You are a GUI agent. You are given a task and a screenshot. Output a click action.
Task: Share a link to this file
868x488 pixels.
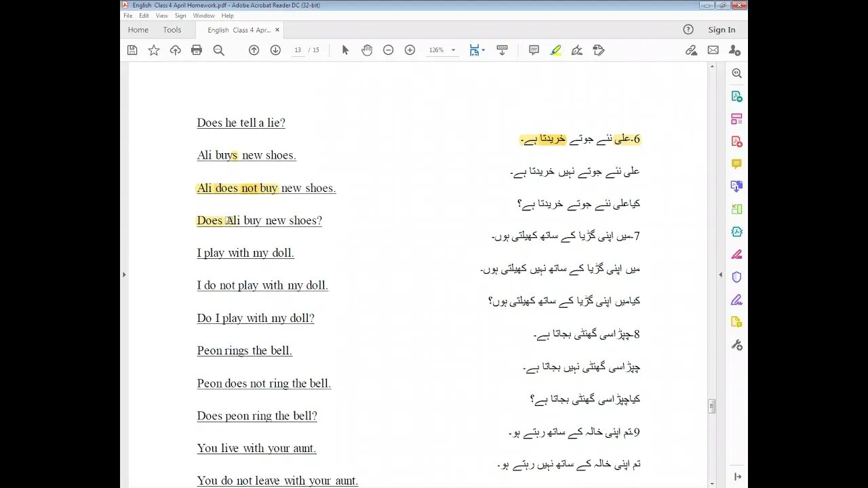tap(691, 50)
